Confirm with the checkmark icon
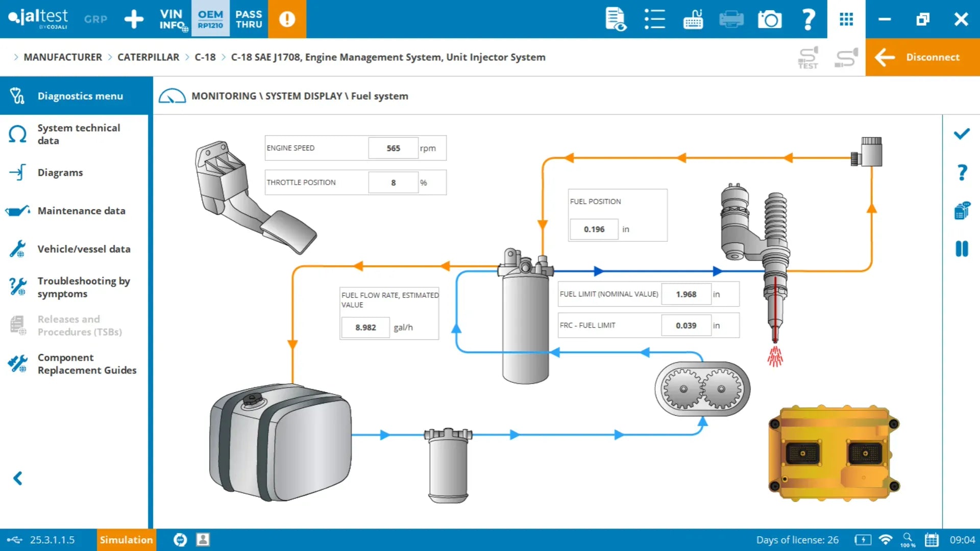 click(962, 134)
